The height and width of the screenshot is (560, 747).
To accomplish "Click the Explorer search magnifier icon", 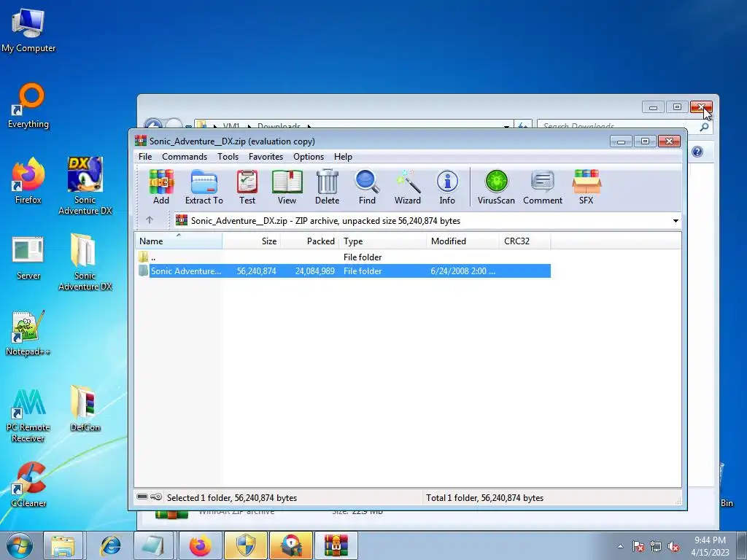I will [x=704, y=127].
